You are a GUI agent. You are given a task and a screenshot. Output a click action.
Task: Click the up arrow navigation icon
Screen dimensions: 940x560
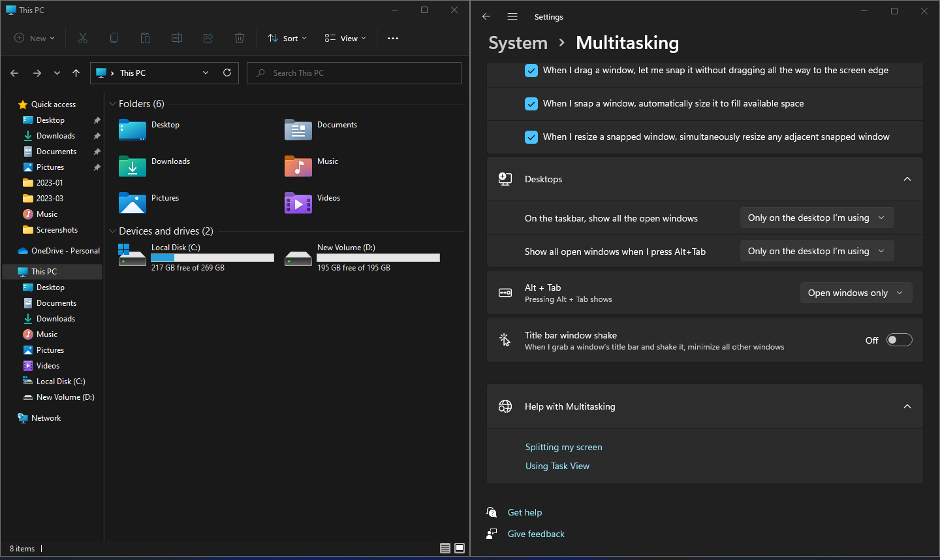pos(76,73)
